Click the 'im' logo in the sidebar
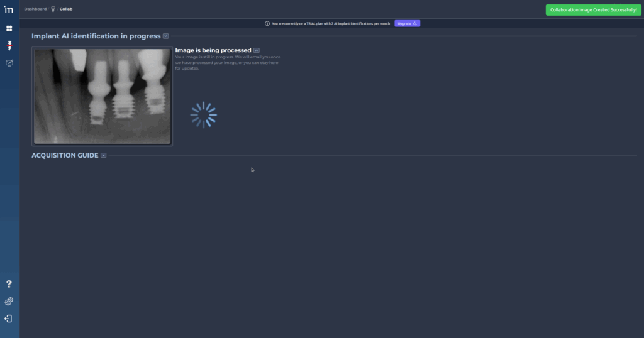This screenshot has width=644, height=338. (9, 9)
